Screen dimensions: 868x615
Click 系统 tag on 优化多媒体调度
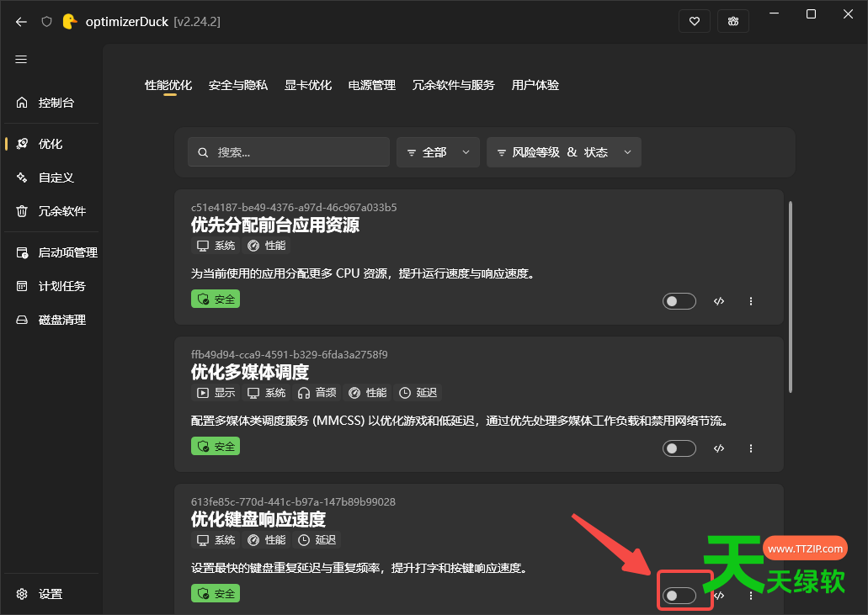point(266,393)
